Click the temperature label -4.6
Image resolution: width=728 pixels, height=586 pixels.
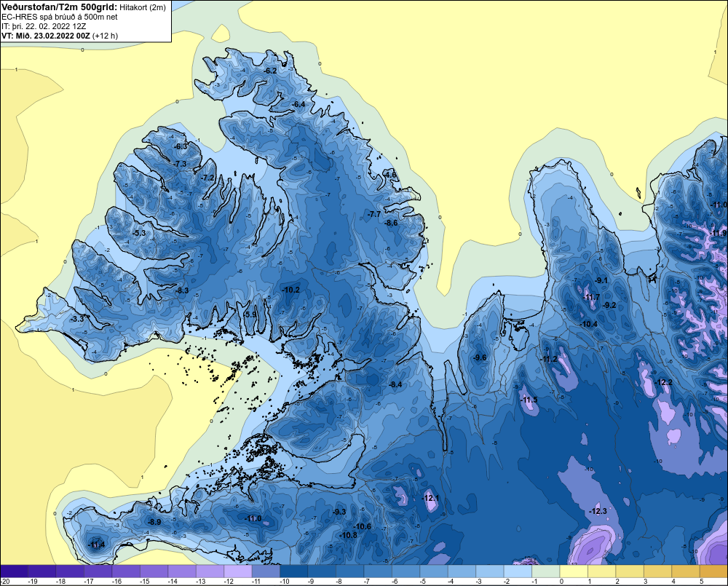tap(390, 175)
